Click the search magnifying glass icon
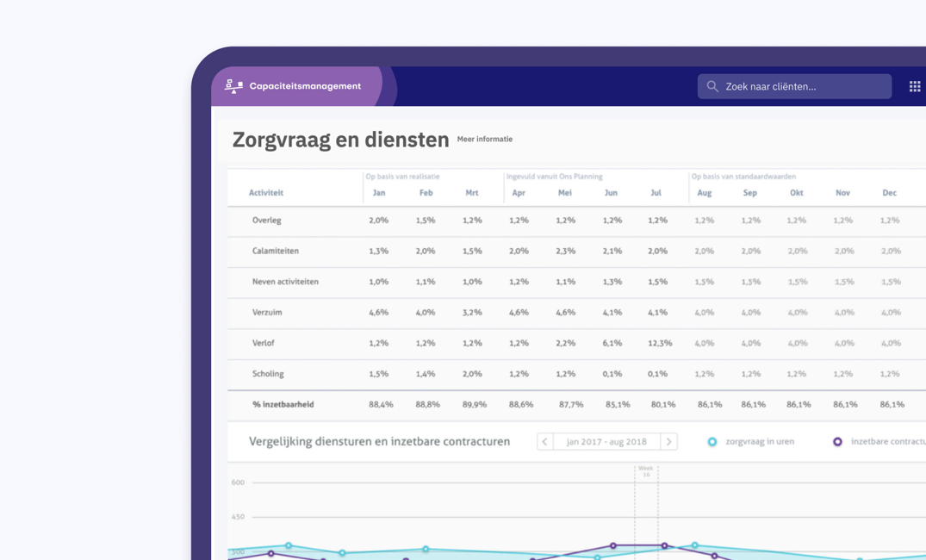 pyautogui.click(x=712, y=86)
